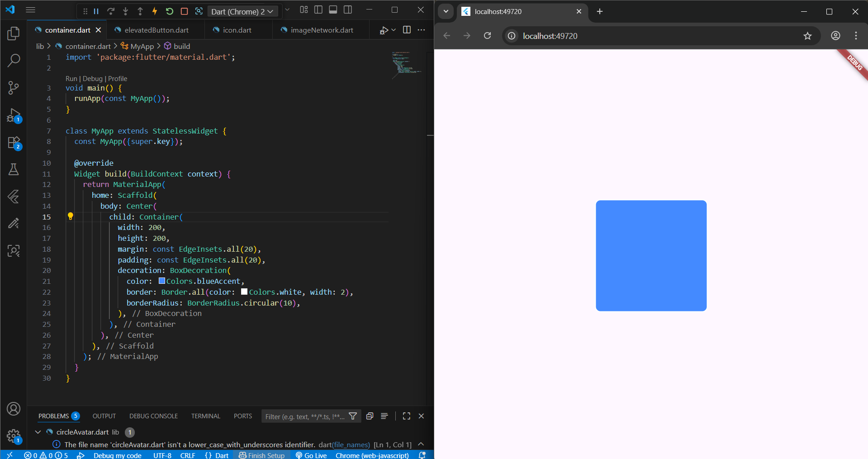868x459 pixels.
Task: Switch to the elevatedButton.dart tab
Action: (x=156, y=30)
